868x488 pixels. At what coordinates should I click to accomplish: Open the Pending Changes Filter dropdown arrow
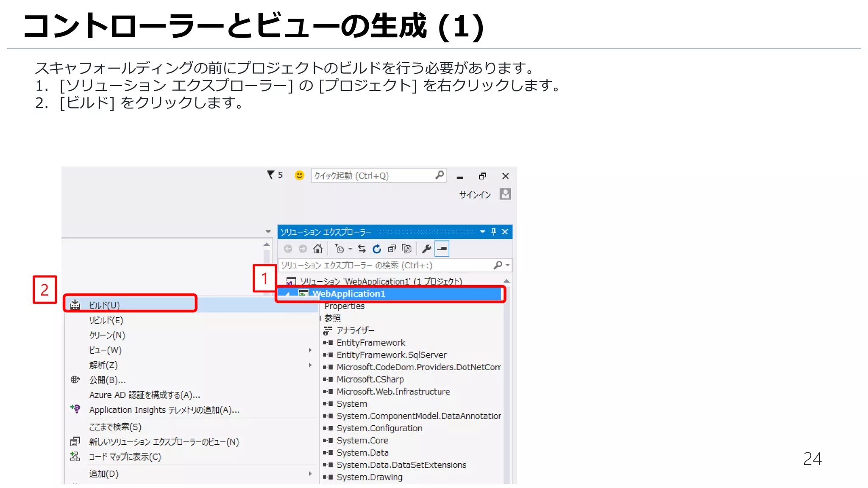pyautogui.click(x=350, y=249)
